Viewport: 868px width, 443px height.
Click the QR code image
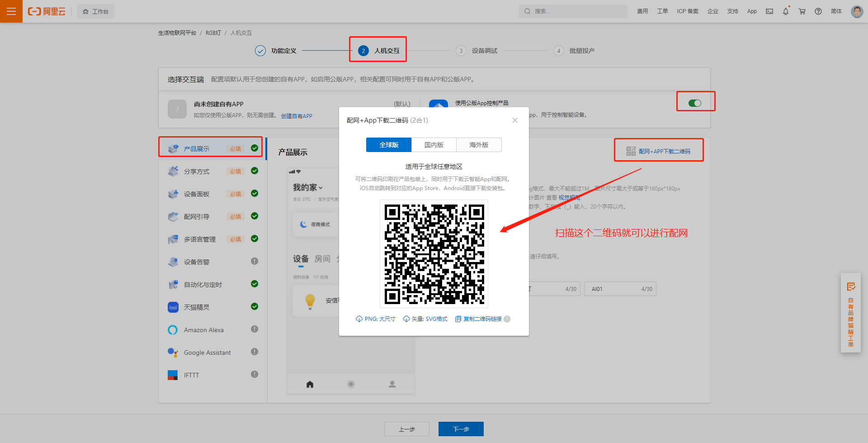434,254
